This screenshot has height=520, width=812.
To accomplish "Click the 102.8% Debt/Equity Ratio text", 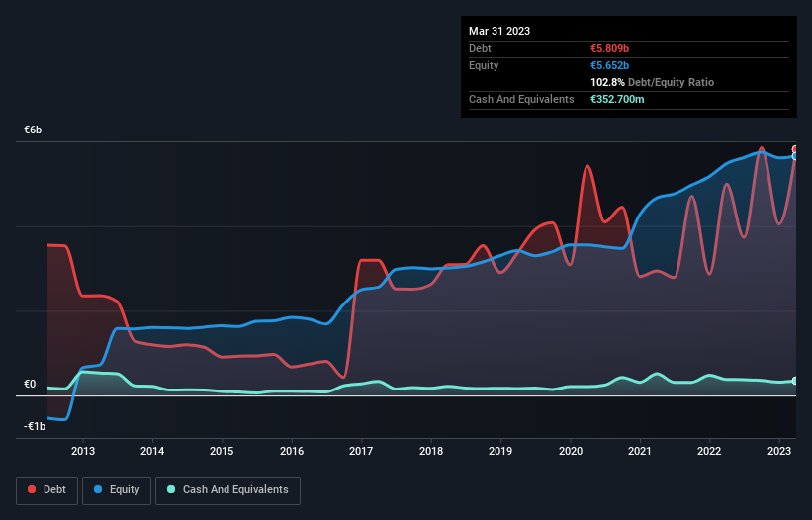I will pos(652,82).
